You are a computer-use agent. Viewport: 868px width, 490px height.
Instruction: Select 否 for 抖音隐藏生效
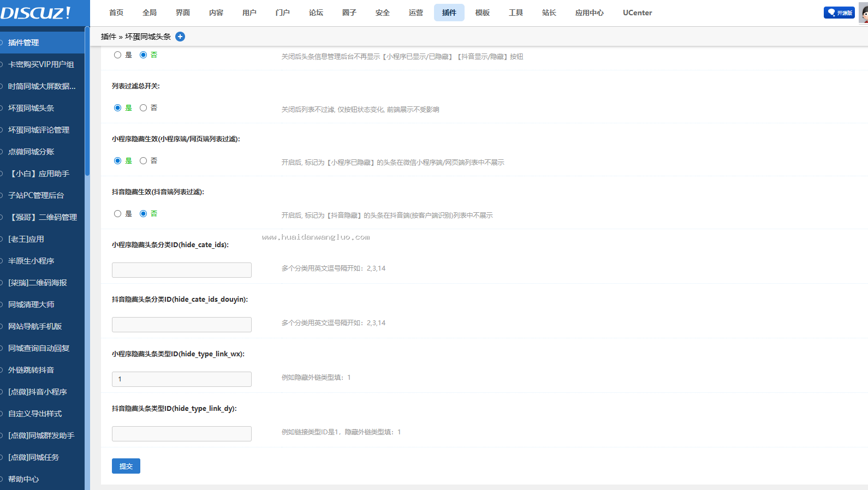tap(143, 214)
